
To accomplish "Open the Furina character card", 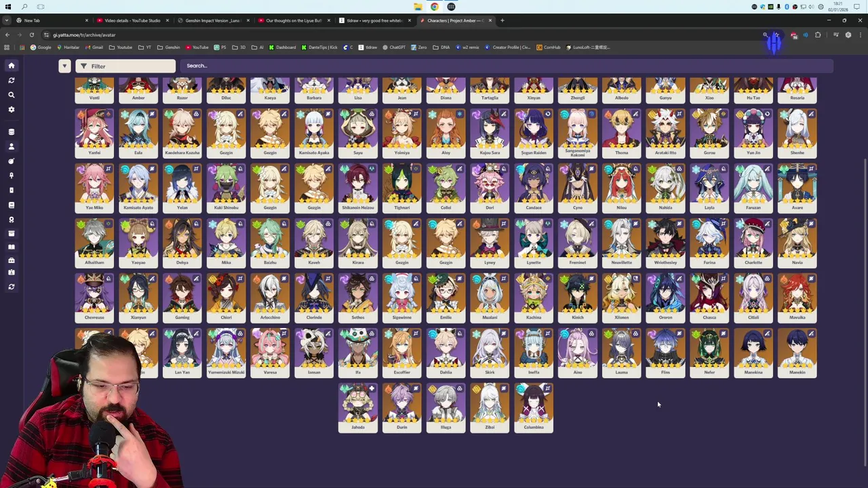I will (x=709, y=243).
